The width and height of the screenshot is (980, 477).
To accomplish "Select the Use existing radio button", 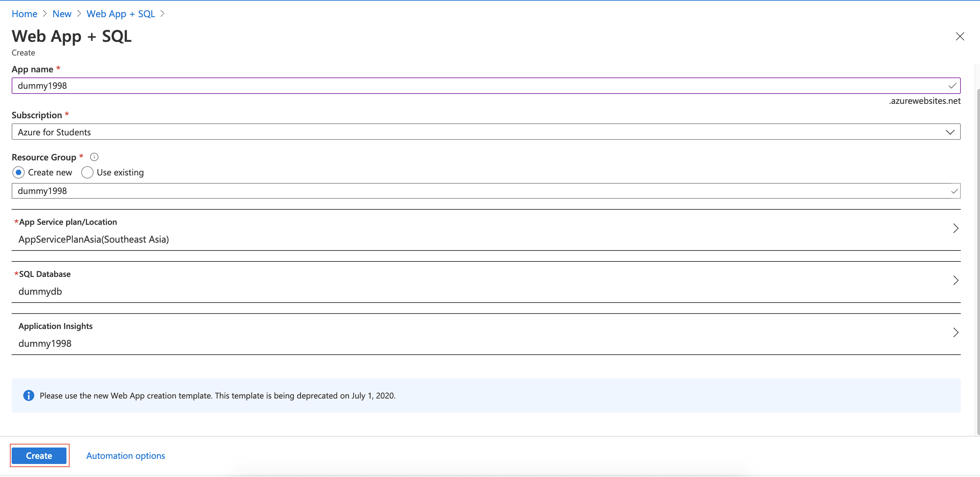I will click(87, 172).
